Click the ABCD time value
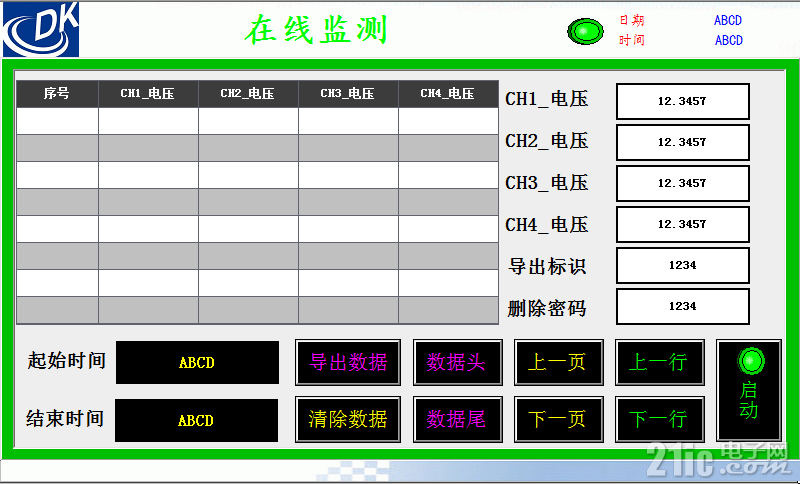Viewport: 800px width, 484px height. tap(729, 40)
